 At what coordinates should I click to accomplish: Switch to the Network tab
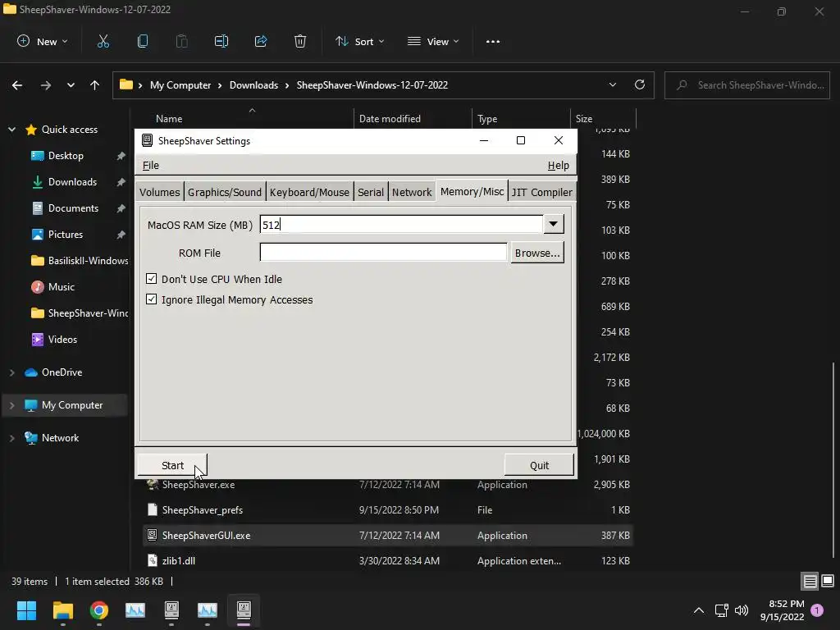coord(412,192)
